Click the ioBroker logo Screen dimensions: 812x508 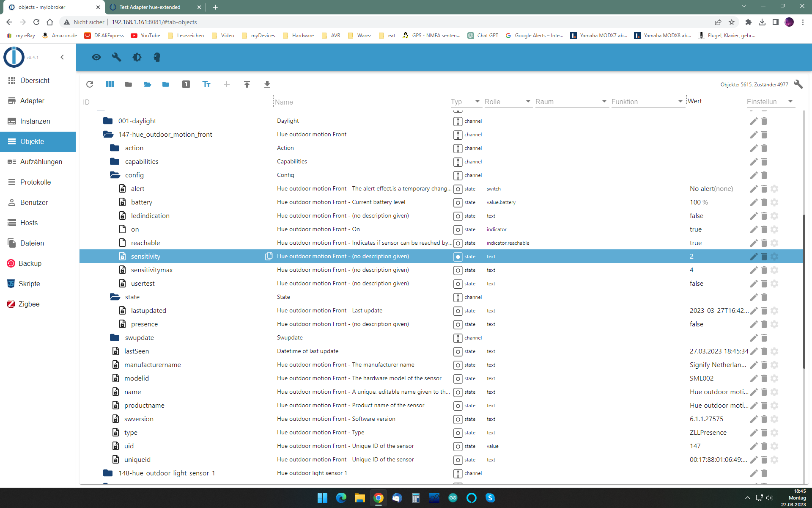click(x=14, y=57)
